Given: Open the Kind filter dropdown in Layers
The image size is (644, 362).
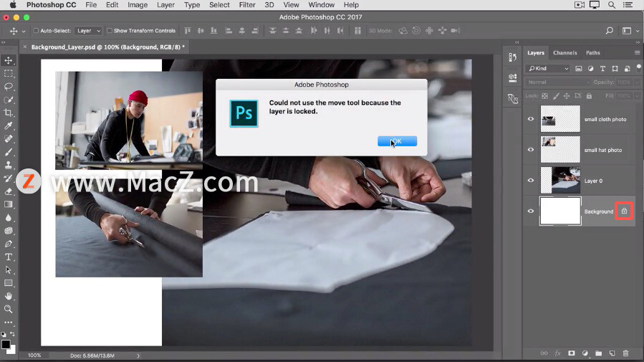Looking at the screenshot, I should pos(548,69).
